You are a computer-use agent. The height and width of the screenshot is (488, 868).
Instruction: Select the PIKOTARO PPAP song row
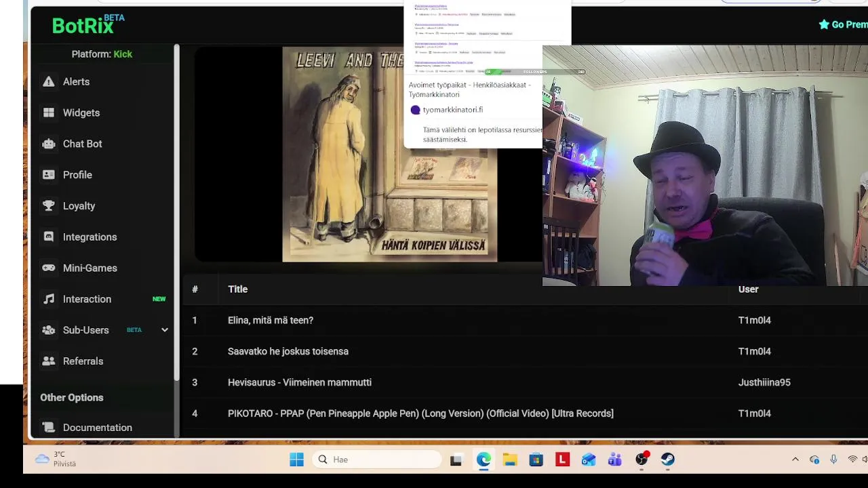420,413
